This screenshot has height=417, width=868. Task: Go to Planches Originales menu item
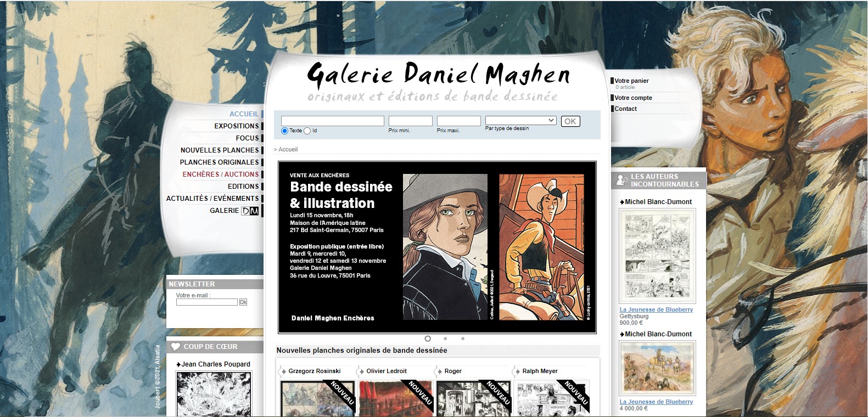click(219, 162)
